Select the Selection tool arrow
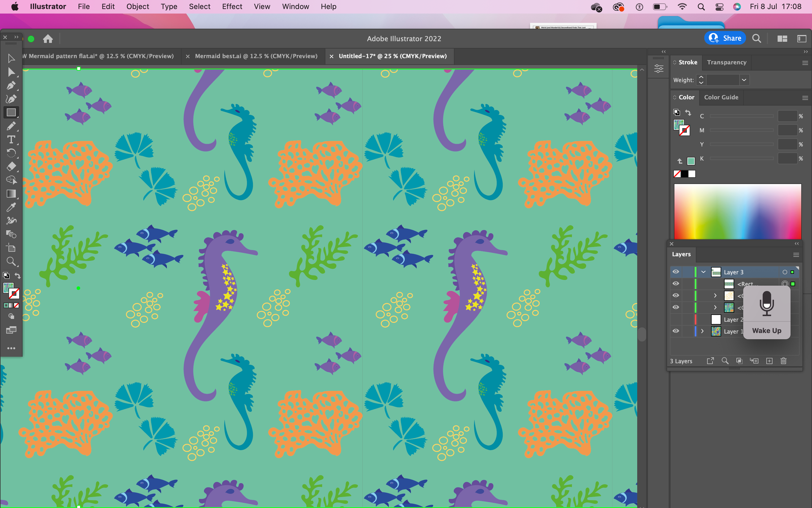The height and width of the screenshot is (508, 812). pyautogui.click(x=11, y=58)
